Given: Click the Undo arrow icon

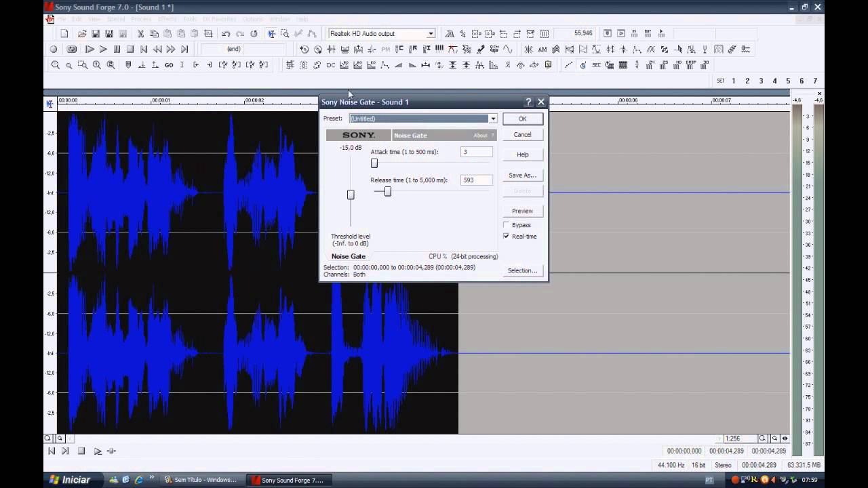Looking at the screenshot, I should pos(226,33).
